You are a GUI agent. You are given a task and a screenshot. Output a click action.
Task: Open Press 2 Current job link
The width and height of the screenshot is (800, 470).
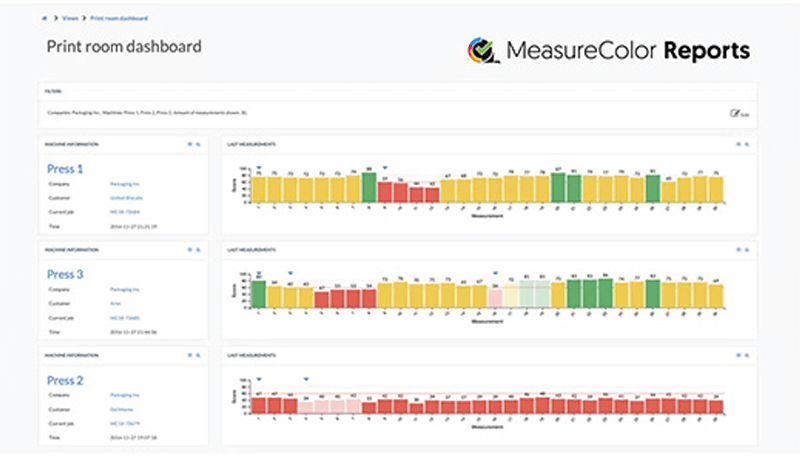click(125, 424)
